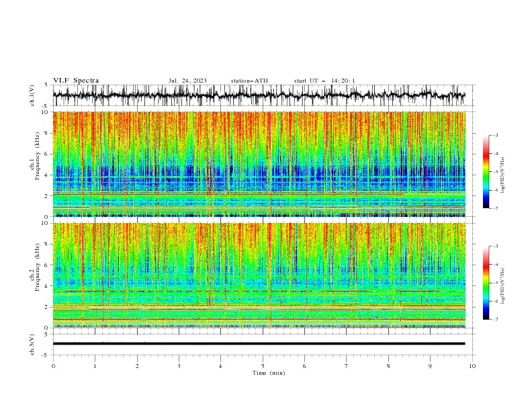Click the 'ch.1(V)' axis label
This screenshot has width=532, height=411.
[32, 95]
